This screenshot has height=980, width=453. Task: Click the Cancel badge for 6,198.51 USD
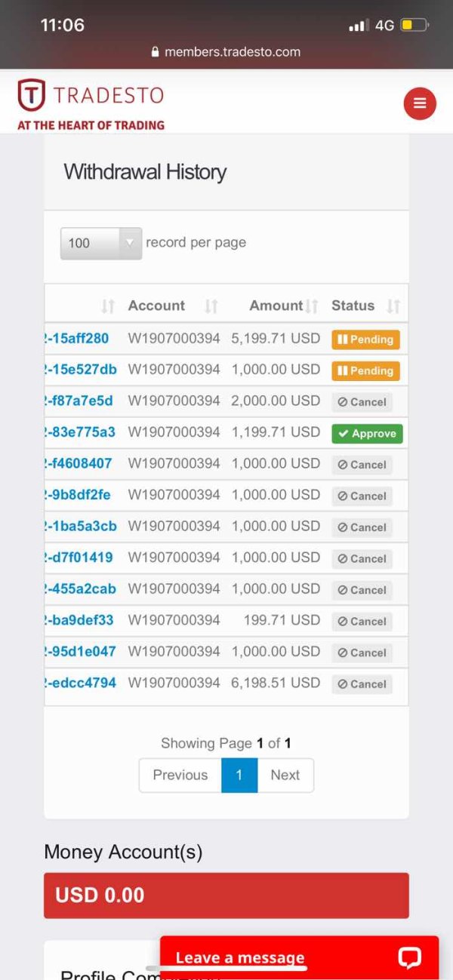[362, 684]
